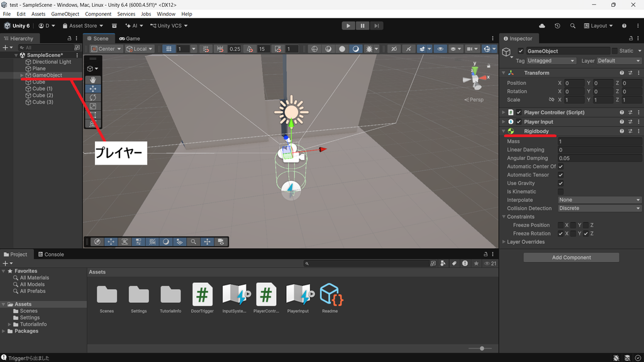This screenshot has width=644, height=362.
Task: Toggle the grid visibility icon
Action: tap(169, 49)
